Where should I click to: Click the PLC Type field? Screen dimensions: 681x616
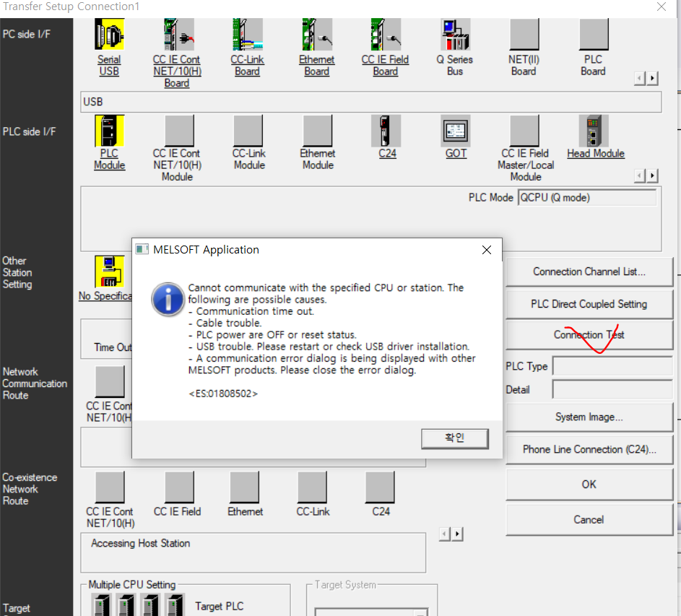tap(612, 366)
